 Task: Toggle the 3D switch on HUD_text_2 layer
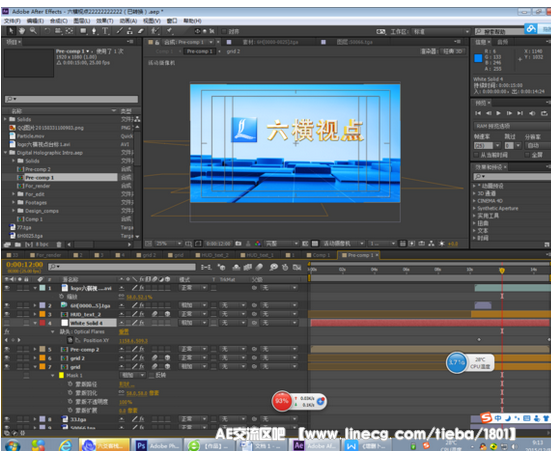[x=167, y=314]
